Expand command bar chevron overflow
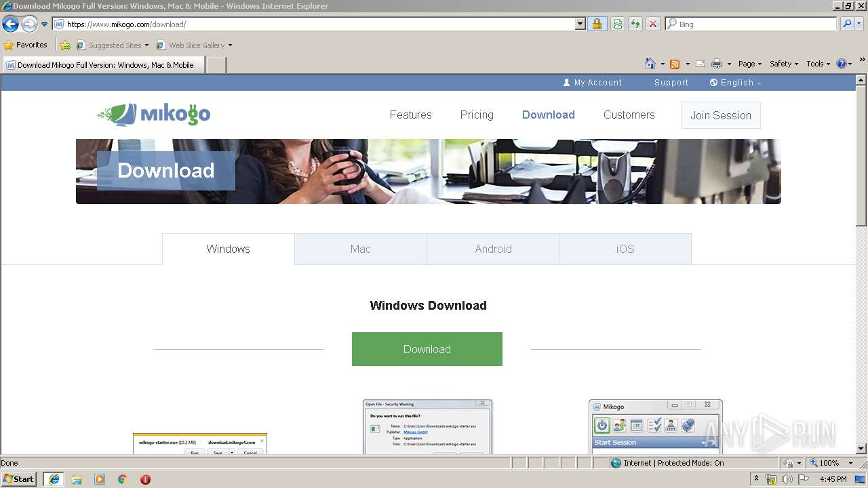 tap(863, 61)
